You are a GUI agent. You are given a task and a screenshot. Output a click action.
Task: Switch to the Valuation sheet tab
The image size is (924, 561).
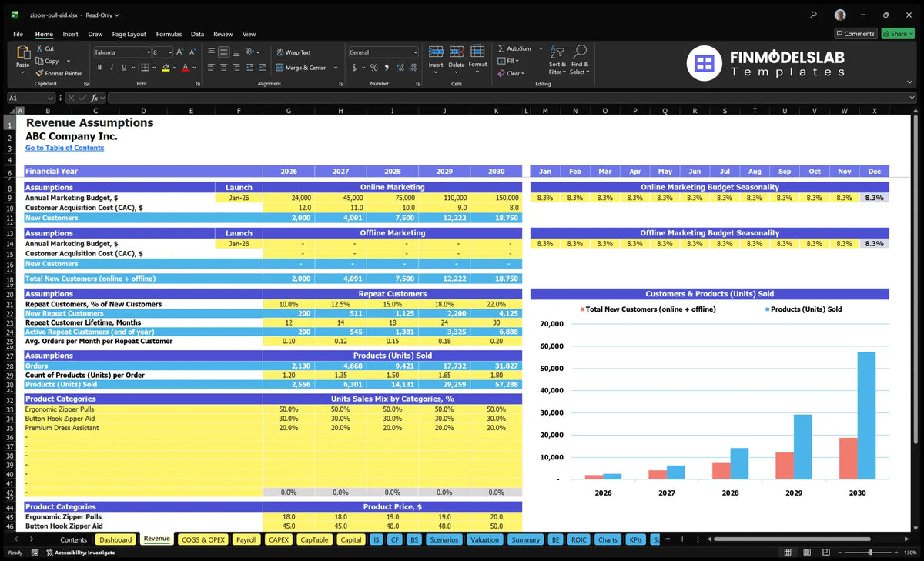pyautogui.click(x=484, y=539)
